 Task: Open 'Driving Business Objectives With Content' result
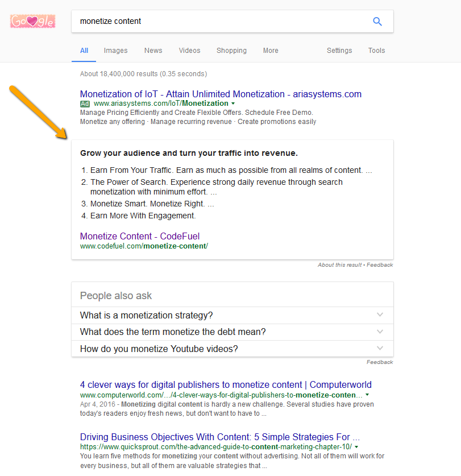(x=220, y=437)
